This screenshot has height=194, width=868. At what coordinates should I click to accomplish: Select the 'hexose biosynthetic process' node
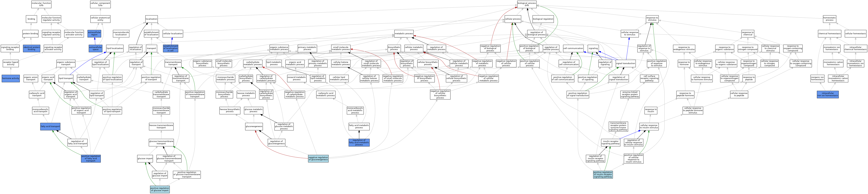(230, 110)
